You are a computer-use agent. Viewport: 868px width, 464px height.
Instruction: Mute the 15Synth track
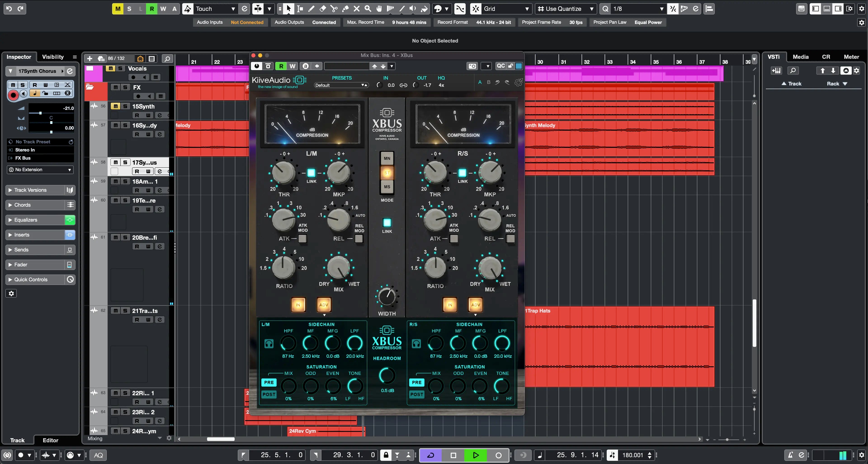point(115,106)
